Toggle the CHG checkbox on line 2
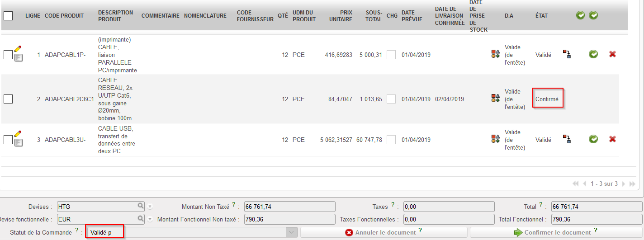The height and width of the screenshot is (240, 644). pyautogui.click(x=391, y=99)
